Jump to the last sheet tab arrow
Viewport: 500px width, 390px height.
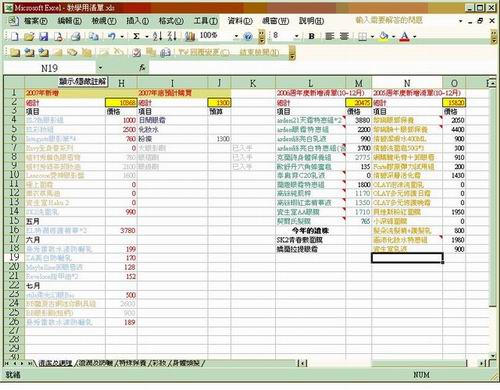(31, 363)
